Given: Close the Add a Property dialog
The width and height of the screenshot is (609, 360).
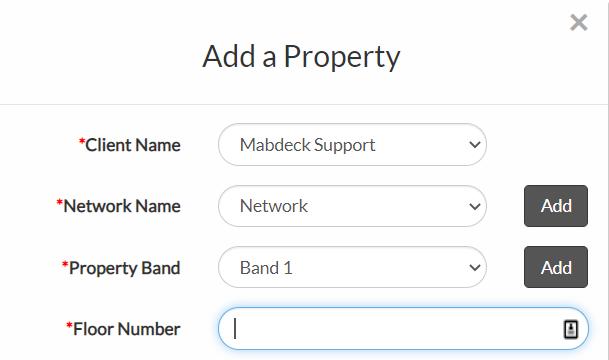Looking at the screenshot, I should coord(579,22).
